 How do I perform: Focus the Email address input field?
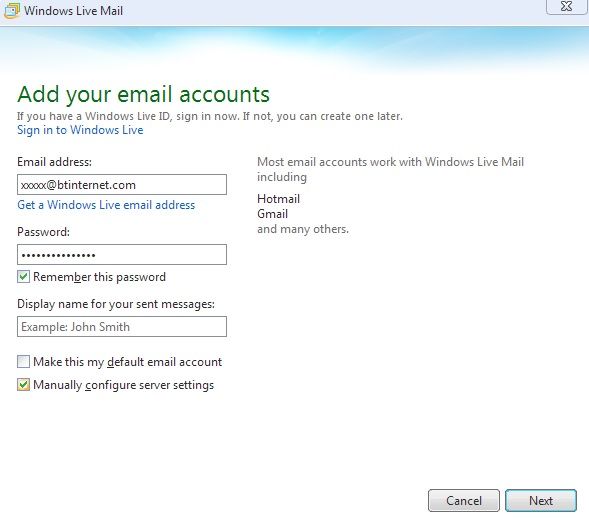tap(122, 184)
